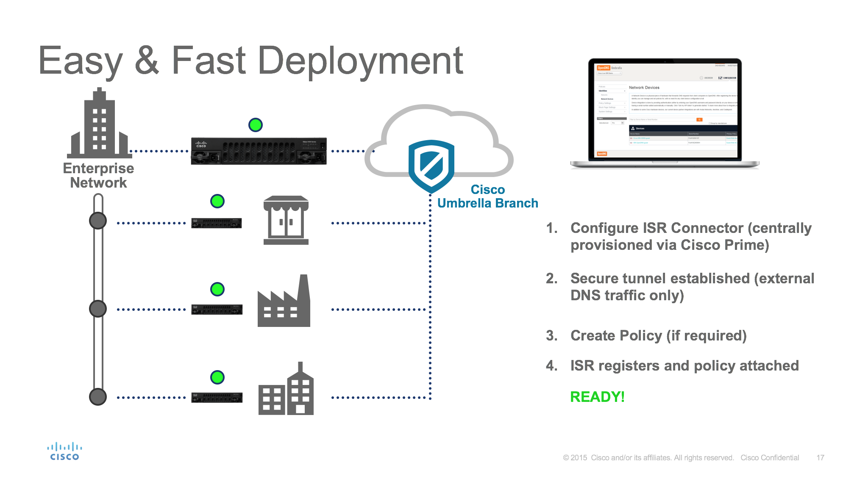Click the device name filter input field
Viewport: 868px width, 487px height.
[662, 119]
